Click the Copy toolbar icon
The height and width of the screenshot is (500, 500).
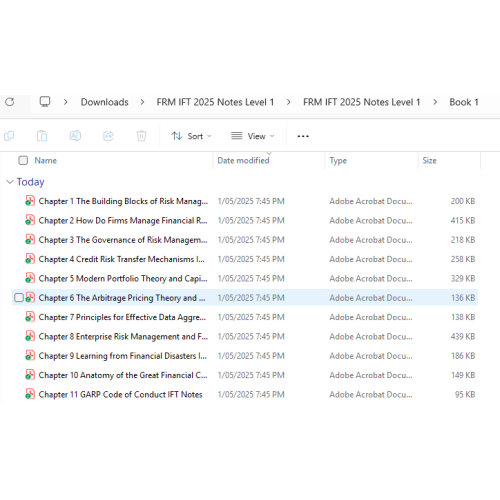(x=9, y=136)
